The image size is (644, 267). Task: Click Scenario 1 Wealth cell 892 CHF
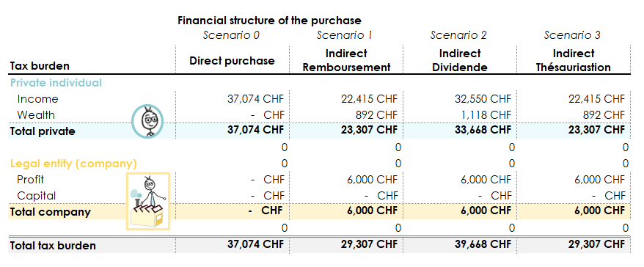[x=377, y=115]
